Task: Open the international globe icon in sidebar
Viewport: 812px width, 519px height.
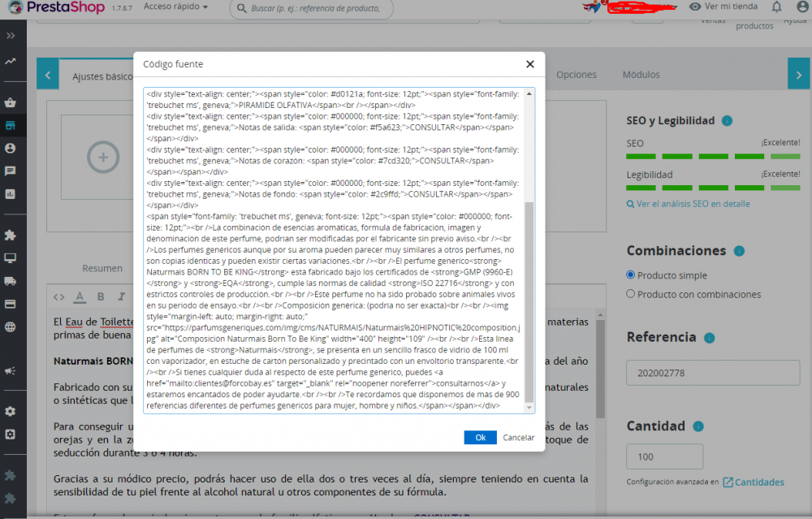Action: (x=11, y=327)
